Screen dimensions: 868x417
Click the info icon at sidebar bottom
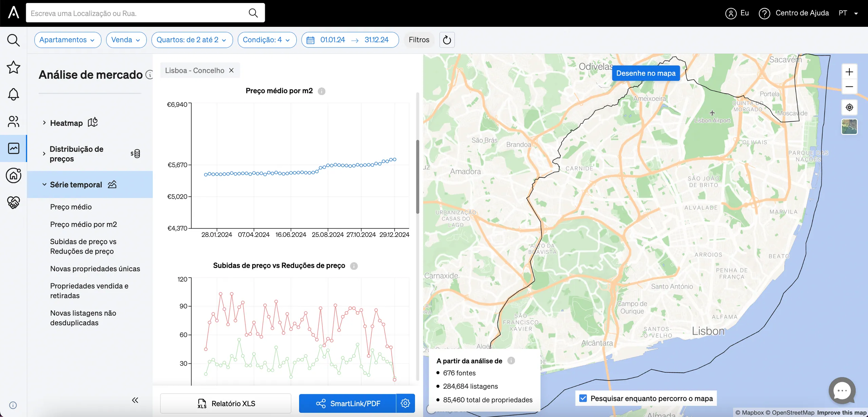tap(13, 405)
